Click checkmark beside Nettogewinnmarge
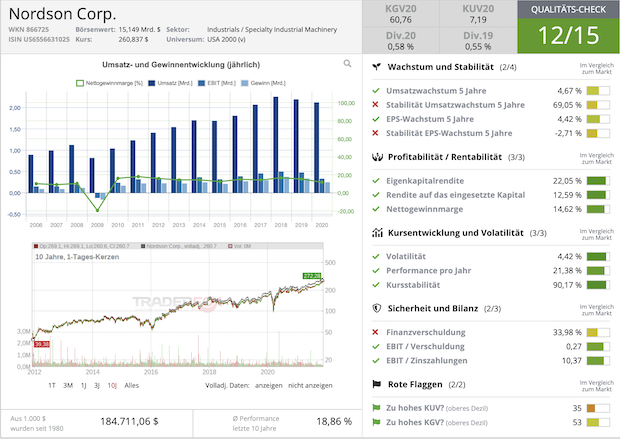 pyautogui.click(x=376, y=209)
